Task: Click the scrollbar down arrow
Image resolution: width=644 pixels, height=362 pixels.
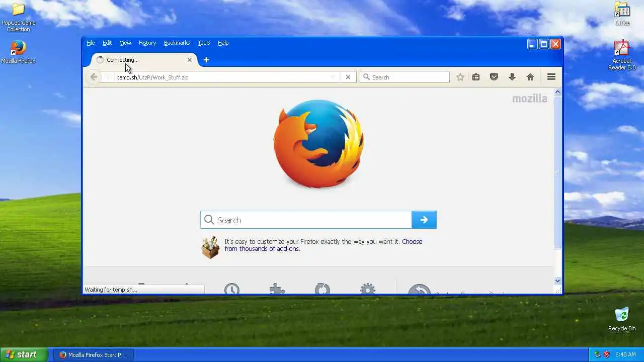Action: pos(557,281)
